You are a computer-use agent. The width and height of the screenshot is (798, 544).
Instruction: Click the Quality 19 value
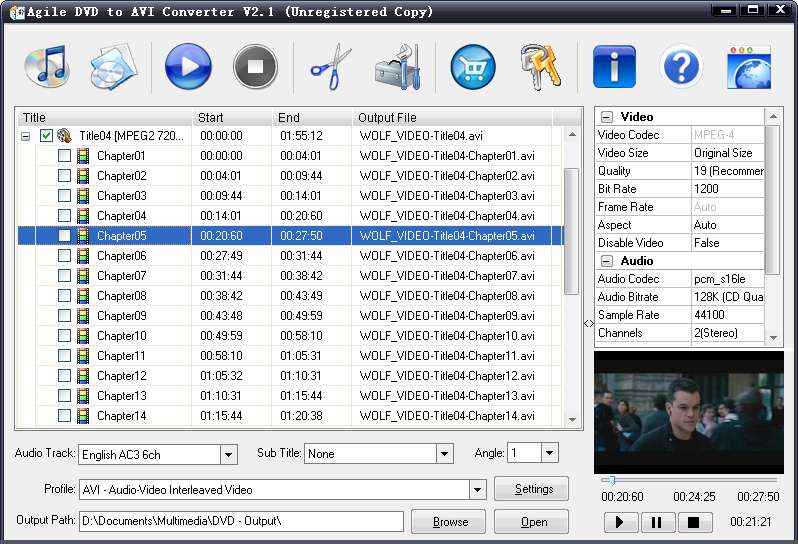pos(728,171)
